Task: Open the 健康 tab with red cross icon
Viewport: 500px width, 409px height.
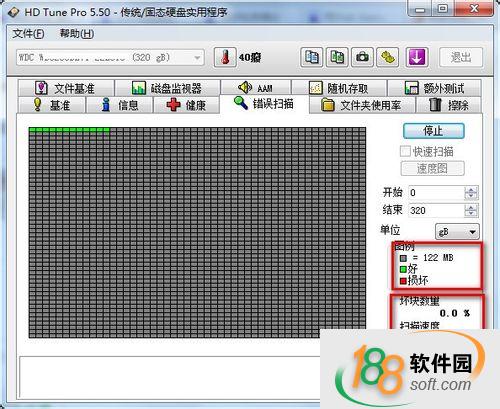Action: 186,105
